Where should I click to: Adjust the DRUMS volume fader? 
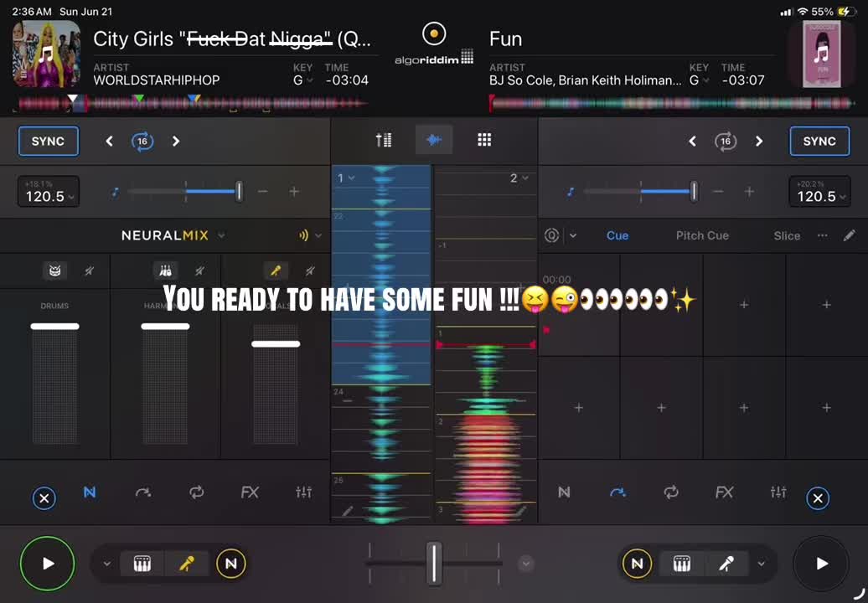[x=54, y=327]
